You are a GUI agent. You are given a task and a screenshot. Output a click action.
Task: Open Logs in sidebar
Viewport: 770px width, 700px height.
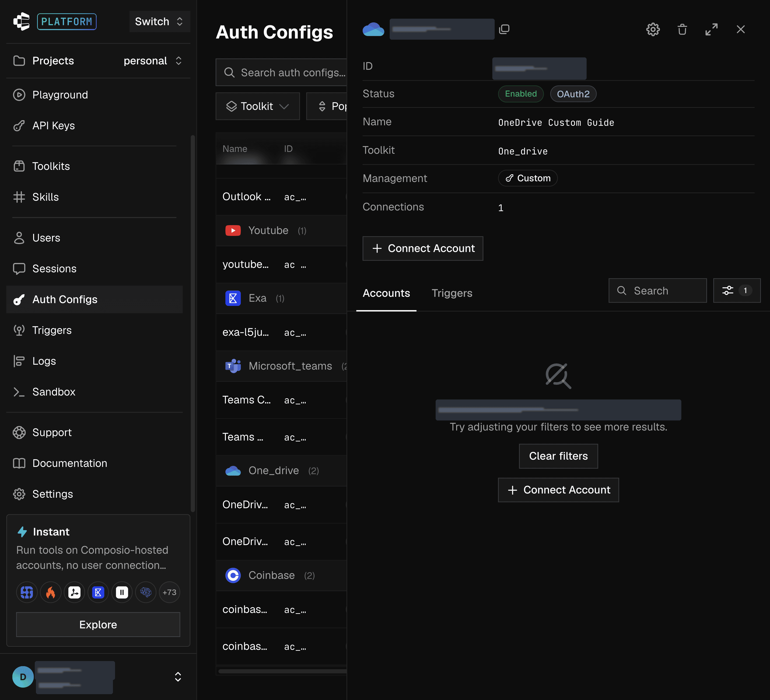click(95, 361)
